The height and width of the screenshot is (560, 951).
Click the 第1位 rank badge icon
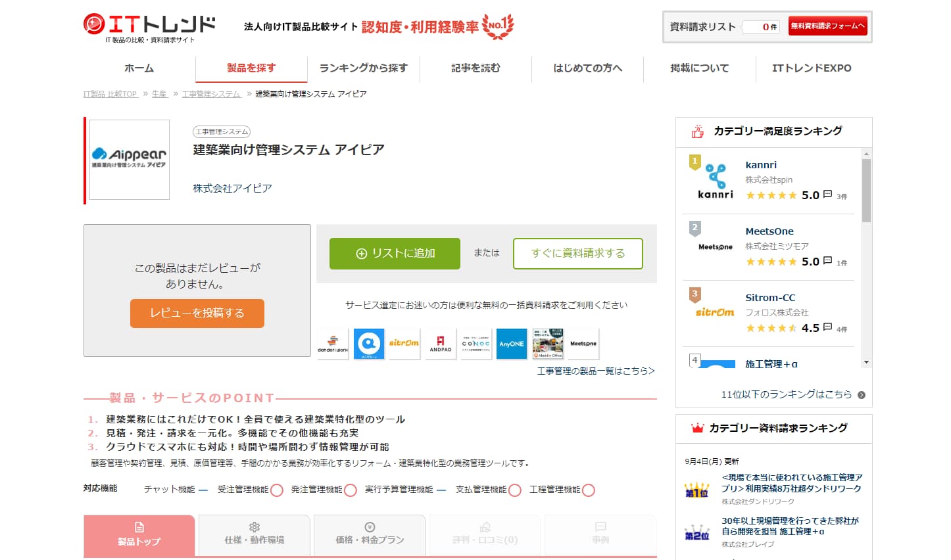pos(697,490)
